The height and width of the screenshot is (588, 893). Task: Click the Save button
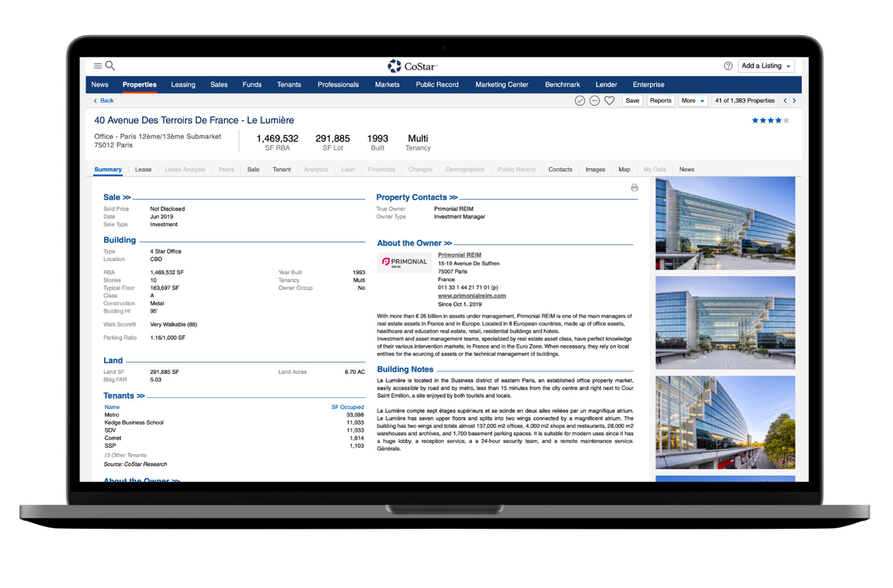coord(632,101)
